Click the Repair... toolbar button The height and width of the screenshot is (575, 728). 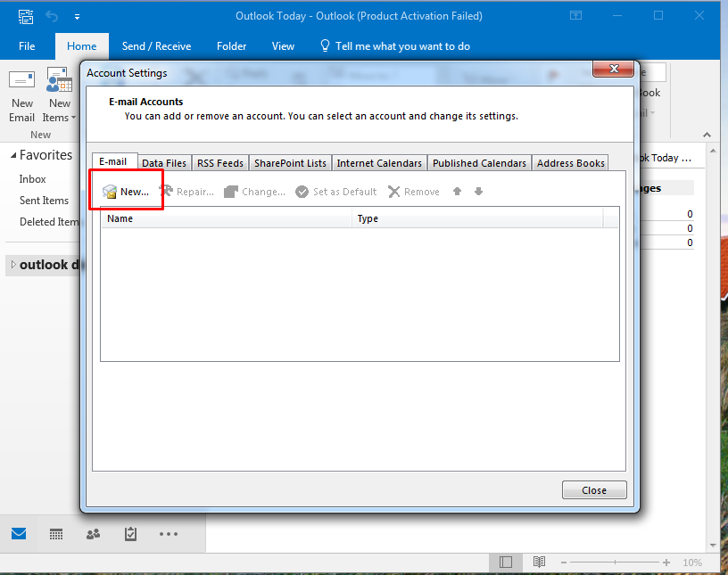186,191
